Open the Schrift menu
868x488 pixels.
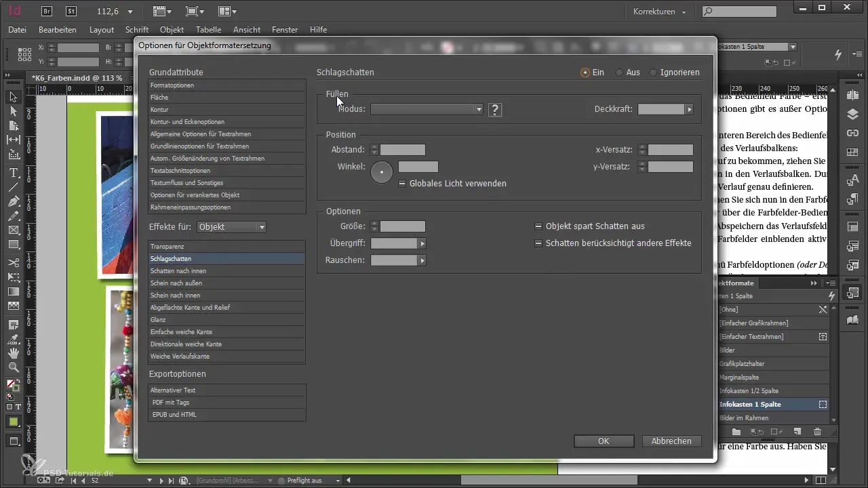136,30
